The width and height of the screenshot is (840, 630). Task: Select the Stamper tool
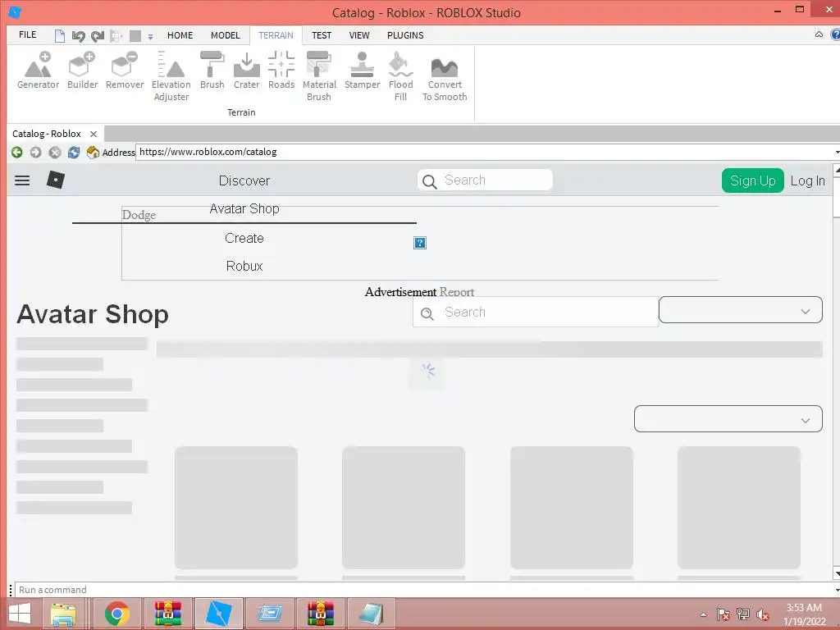[362, 71]
